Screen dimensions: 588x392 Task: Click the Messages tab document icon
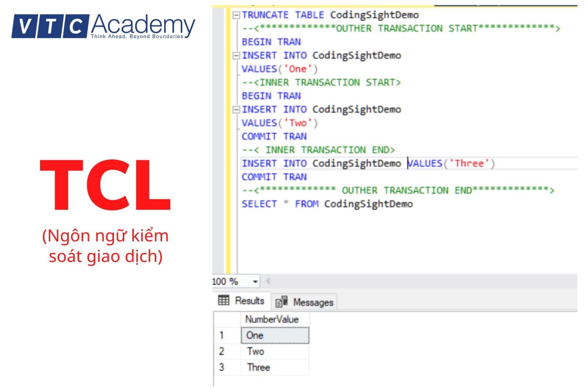click(x=282, y=302)
